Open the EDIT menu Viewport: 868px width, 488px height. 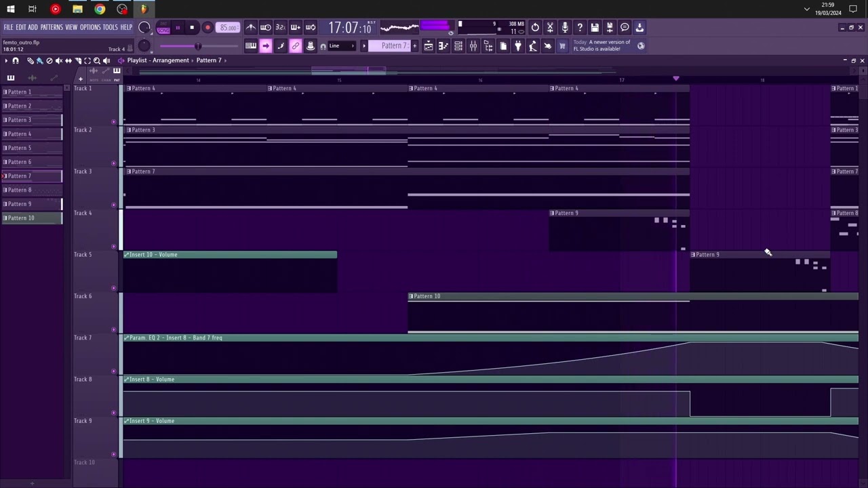[21, 27]
